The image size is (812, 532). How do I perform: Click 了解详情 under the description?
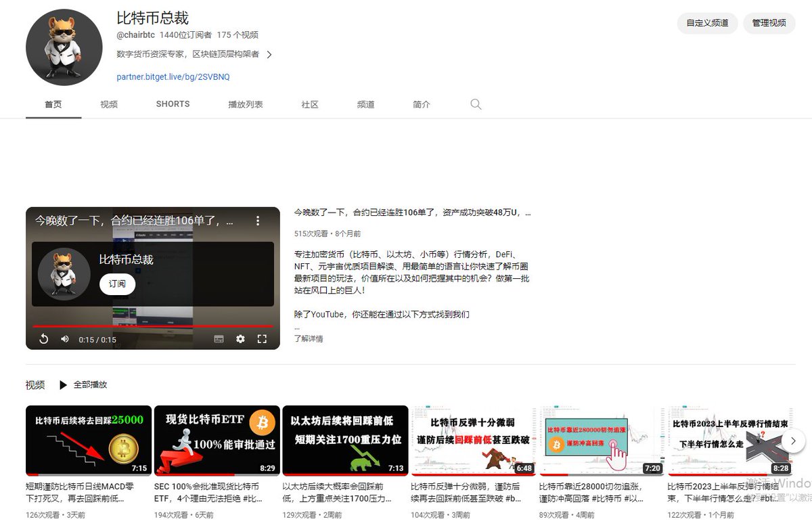click(x=309, y=338)
